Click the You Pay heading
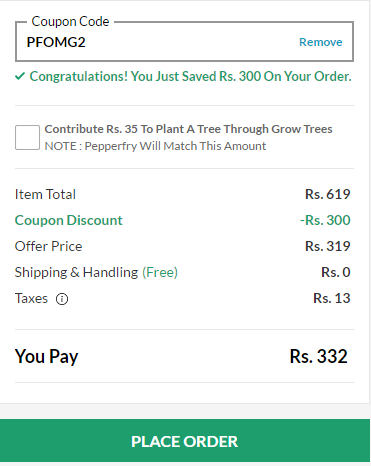 (47, 356)
